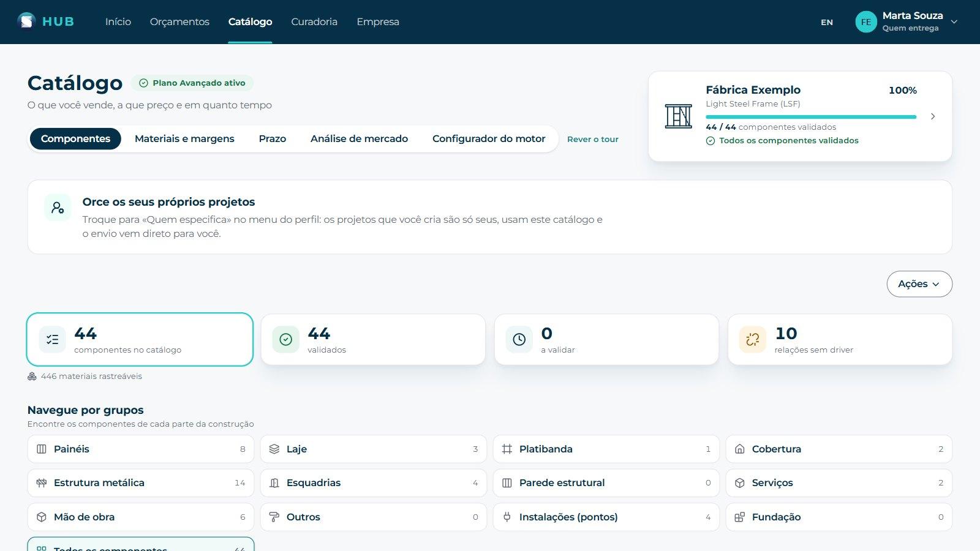Click Todos os componentes validados status text
980x551 pixels.
point(788,141)
